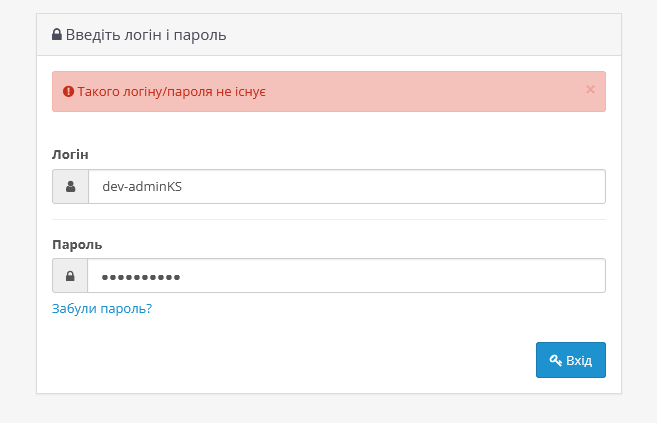Viewport: 657px width, 423px height.
Task: Click the heading Введіть логін і пароль
Action: pyautogui.click(x=146, y=35)
